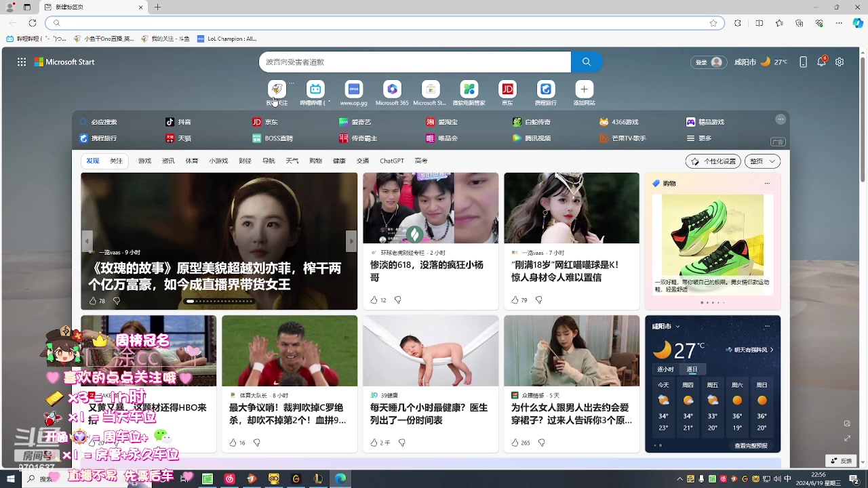868x488 pixels.
Task: Click expand background icon above feedback
Action: pos(847,439)
